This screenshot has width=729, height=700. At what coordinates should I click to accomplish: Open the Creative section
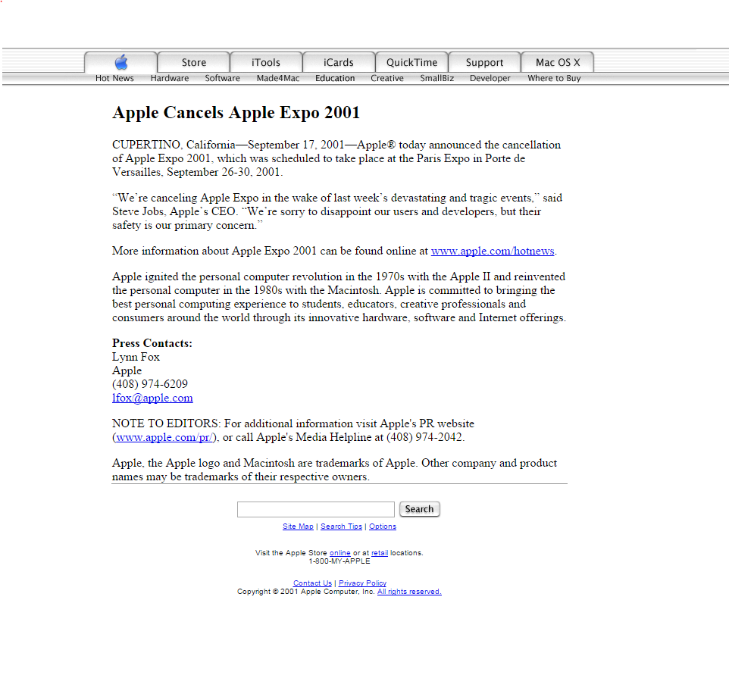[386, 78]
